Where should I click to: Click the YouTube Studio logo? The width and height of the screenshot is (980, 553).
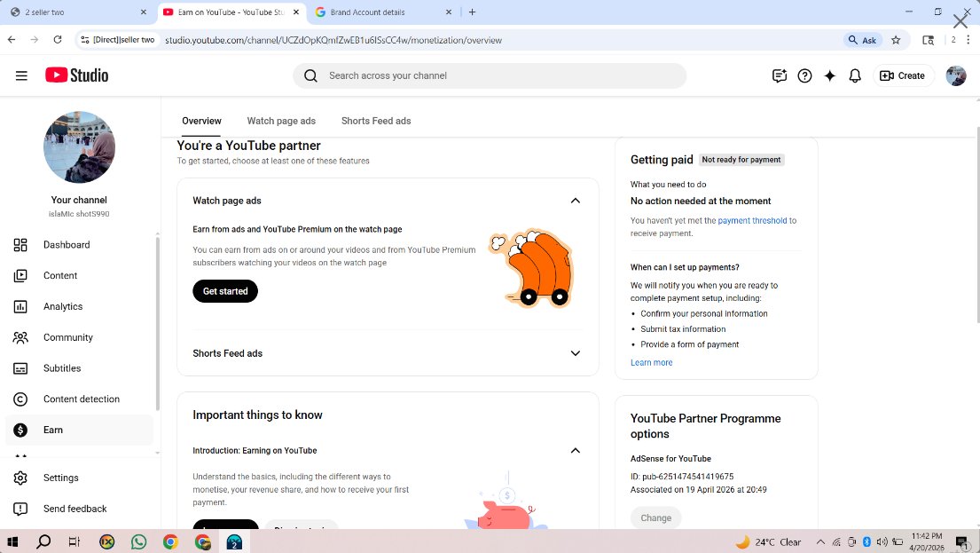77,75
